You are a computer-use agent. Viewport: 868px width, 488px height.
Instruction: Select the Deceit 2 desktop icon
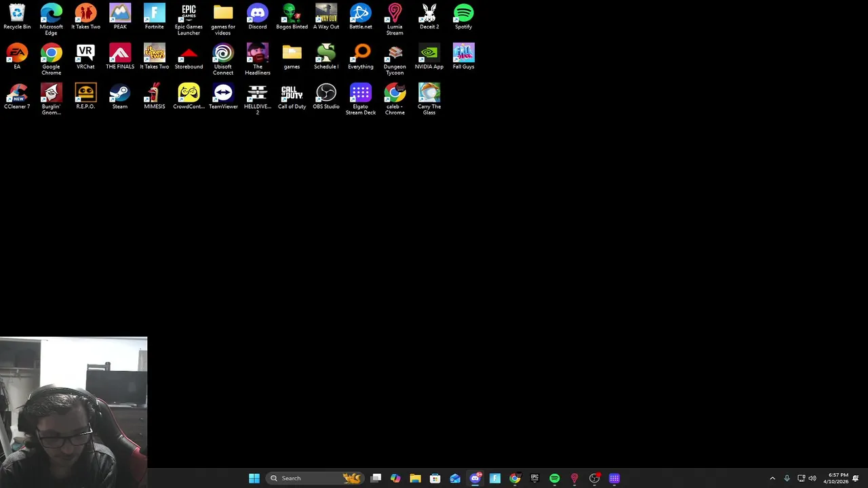click(x=429, y=17)
